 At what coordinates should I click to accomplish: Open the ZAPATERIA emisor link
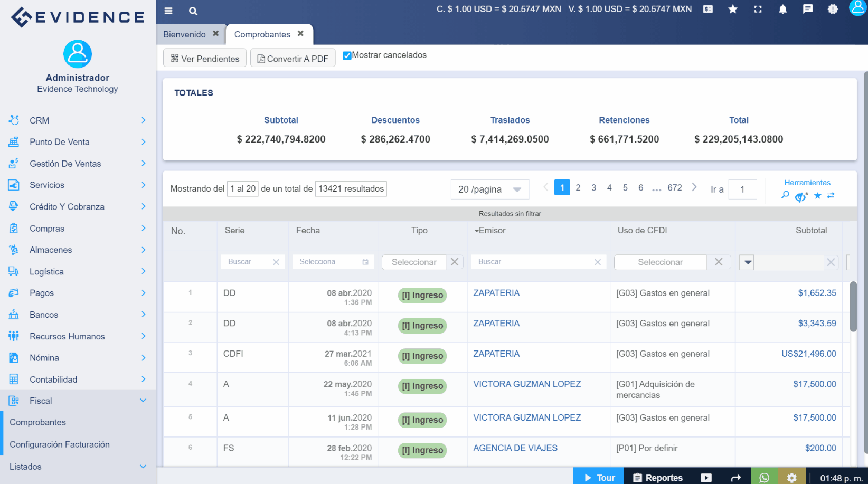click(x=496, y=292)
